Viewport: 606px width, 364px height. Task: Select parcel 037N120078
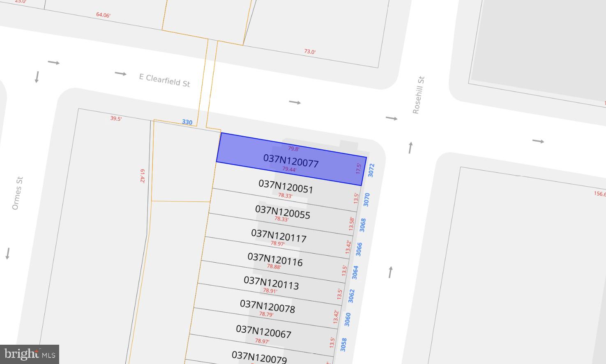click(267, 307)
